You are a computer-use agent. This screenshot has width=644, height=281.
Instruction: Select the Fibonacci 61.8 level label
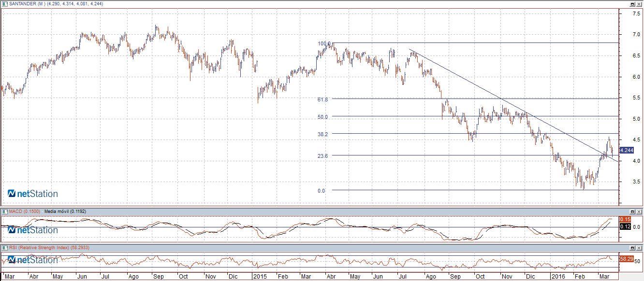tap(323, 99)
